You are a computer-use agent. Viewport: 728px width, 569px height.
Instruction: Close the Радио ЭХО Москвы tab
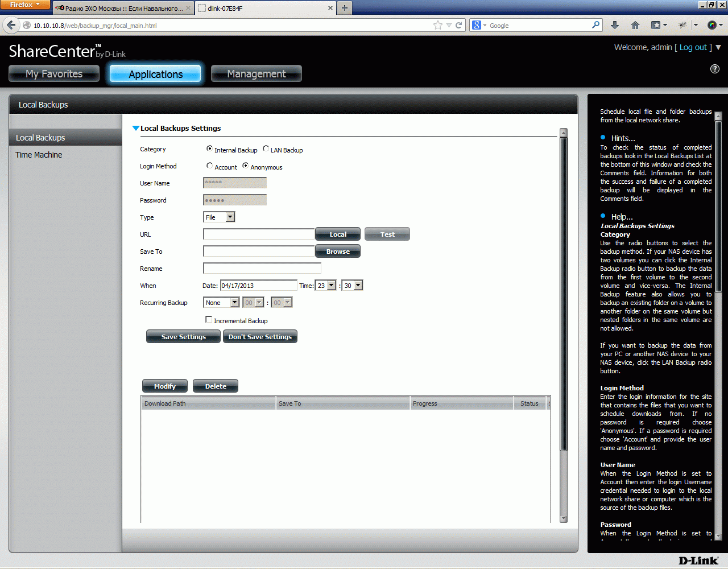tap(188, 8)
